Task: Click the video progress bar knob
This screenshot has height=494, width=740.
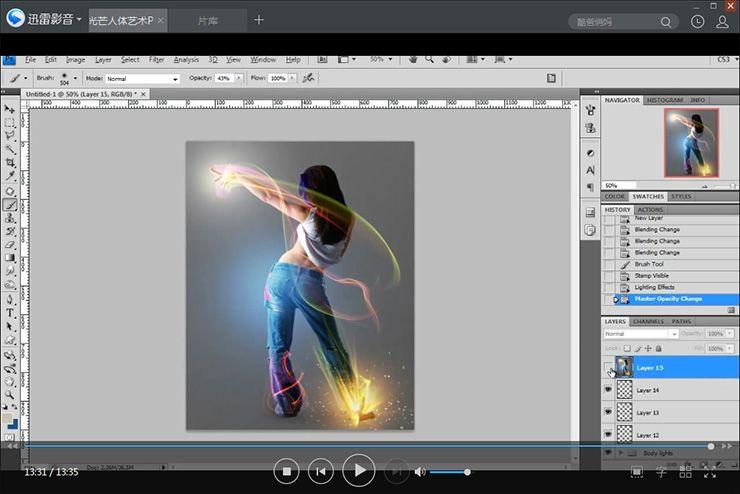Action: pyautogui.click(x=711, y=446)
